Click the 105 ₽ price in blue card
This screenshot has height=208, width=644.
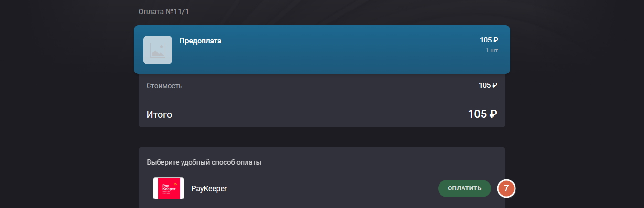489,40
